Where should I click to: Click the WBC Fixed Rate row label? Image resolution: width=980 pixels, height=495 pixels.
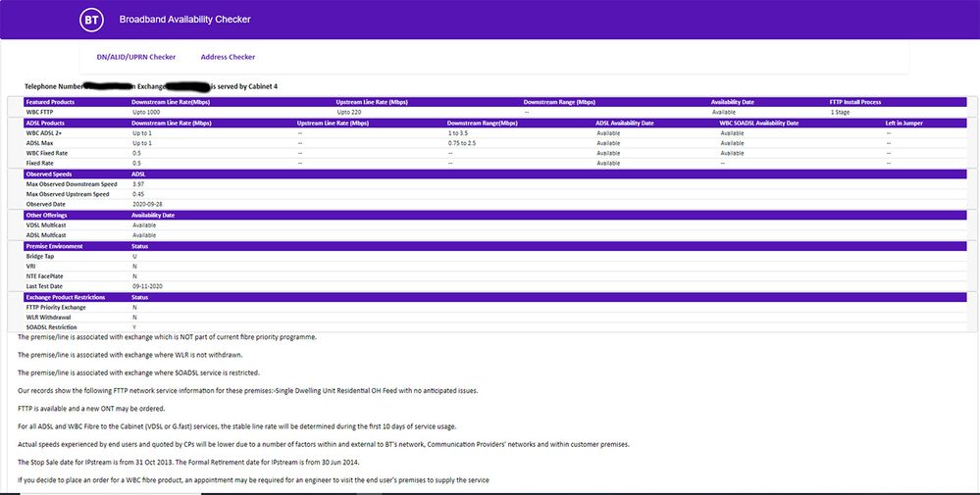click(x=47, y=153)
